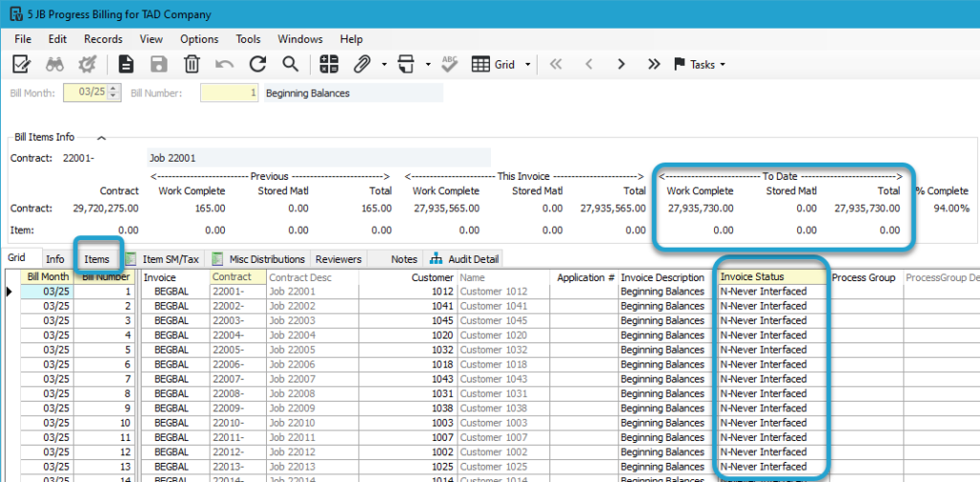Click the ABC spell check icon
The image size is (980, 482).
pos(450,63)
